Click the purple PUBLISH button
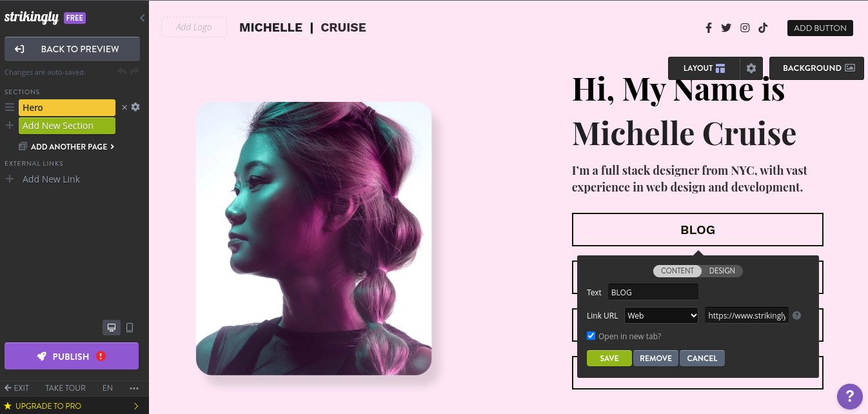 pos(72,356)
